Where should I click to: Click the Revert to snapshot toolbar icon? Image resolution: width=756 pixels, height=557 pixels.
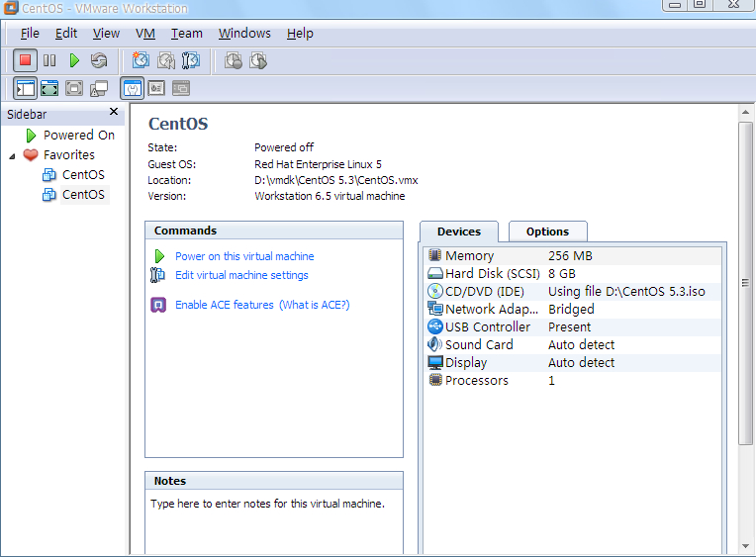point(166,60)
